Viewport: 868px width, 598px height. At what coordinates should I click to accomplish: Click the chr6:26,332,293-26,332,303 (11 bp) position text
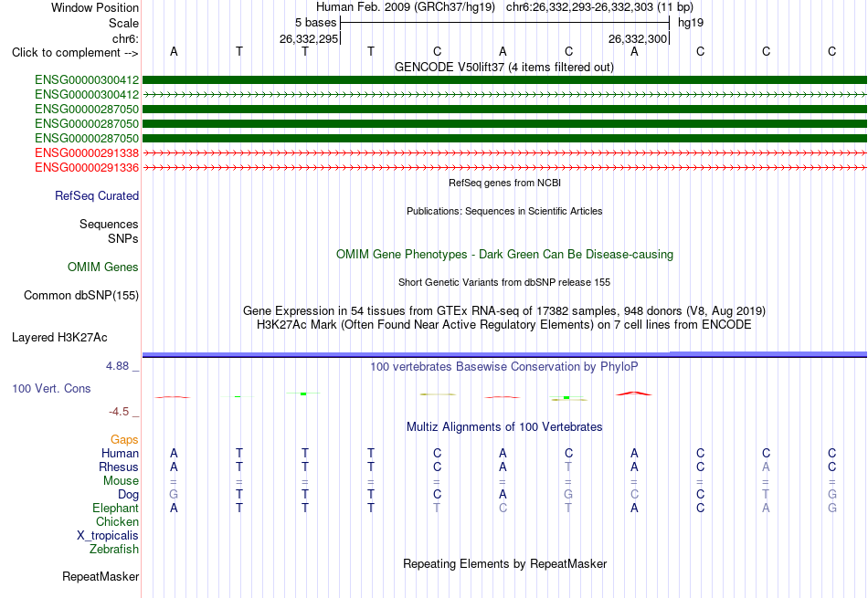599,7
